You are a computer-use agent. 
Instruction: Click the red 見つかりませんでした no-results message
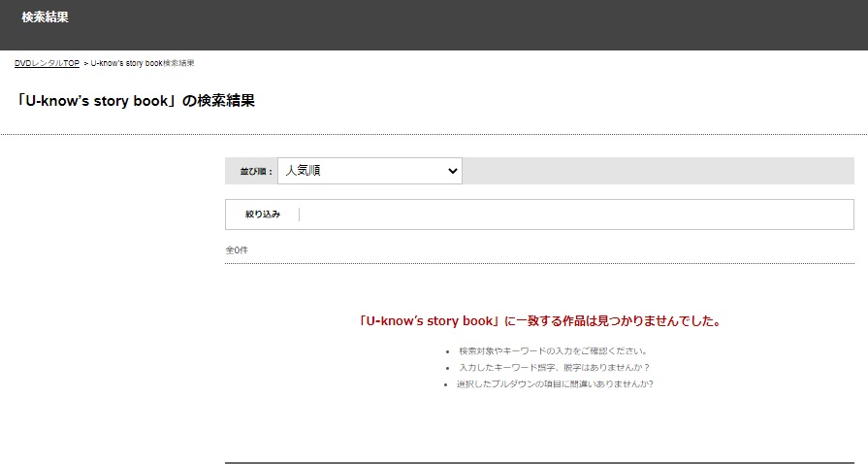[x=540, y=321]
